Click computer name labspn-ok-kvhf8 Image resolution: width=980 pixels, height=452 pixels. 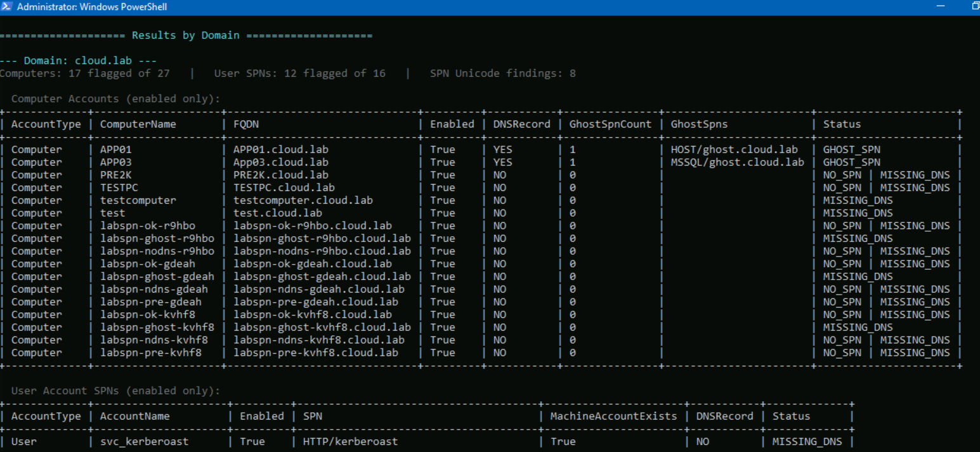pyautogui.click(x=147, y=315)
